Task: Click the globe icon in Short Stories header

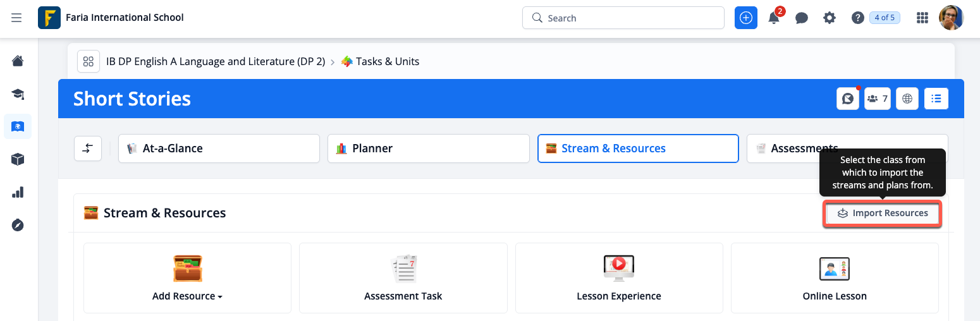Action: 907,99
